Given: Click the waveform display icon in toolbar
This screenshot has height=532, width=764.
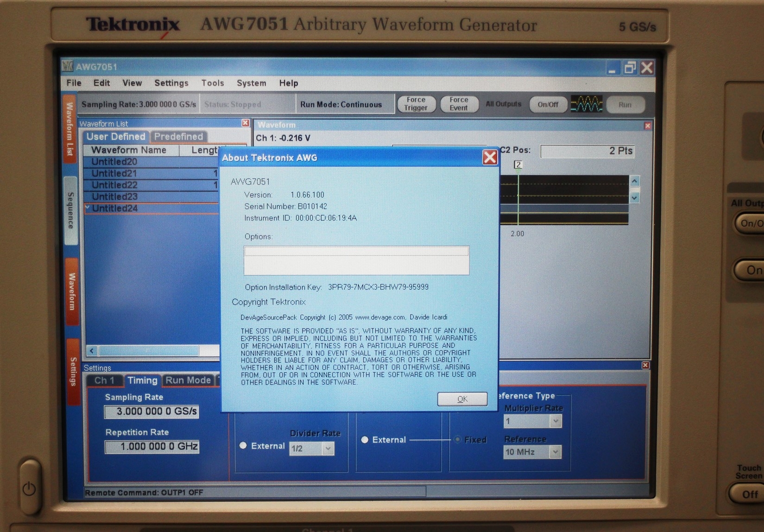Looking at the screenshot, I should coord(587,104).
